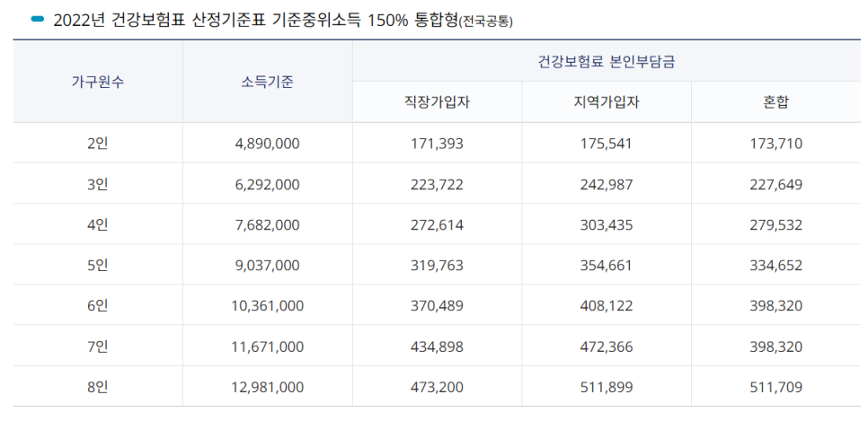868x421 pixels.
Task: Select income value 6,292,000
Action: coord(268,184)
